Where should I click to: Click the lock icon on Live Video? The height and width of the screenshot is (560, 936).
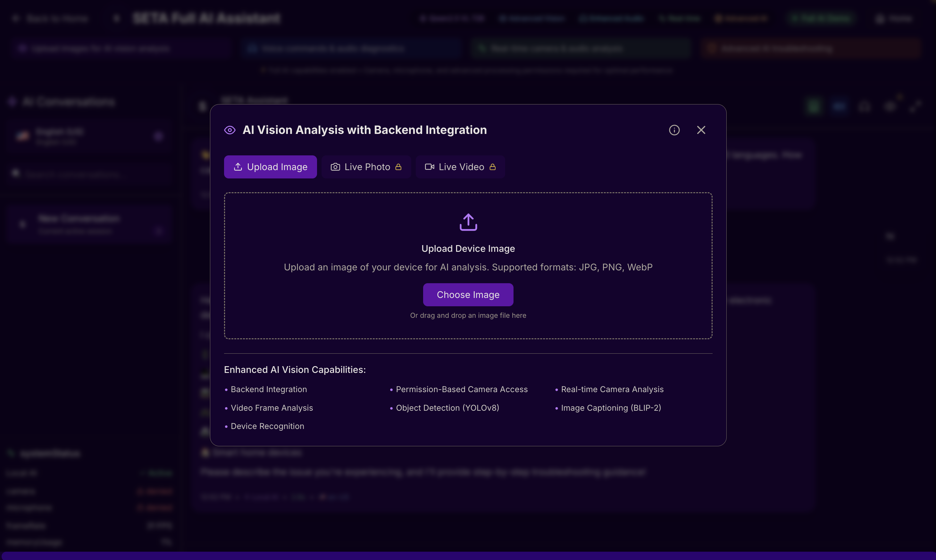pyautogui.click(x=492, y=167)
